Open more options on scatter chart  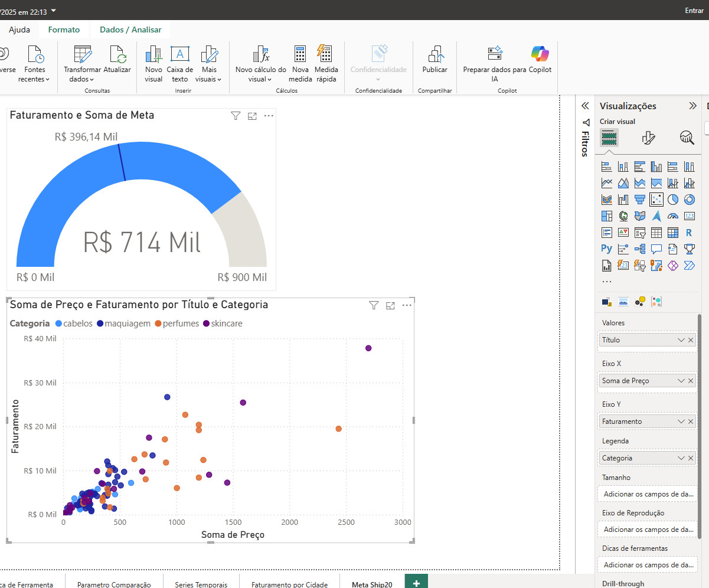click(407, 305)
